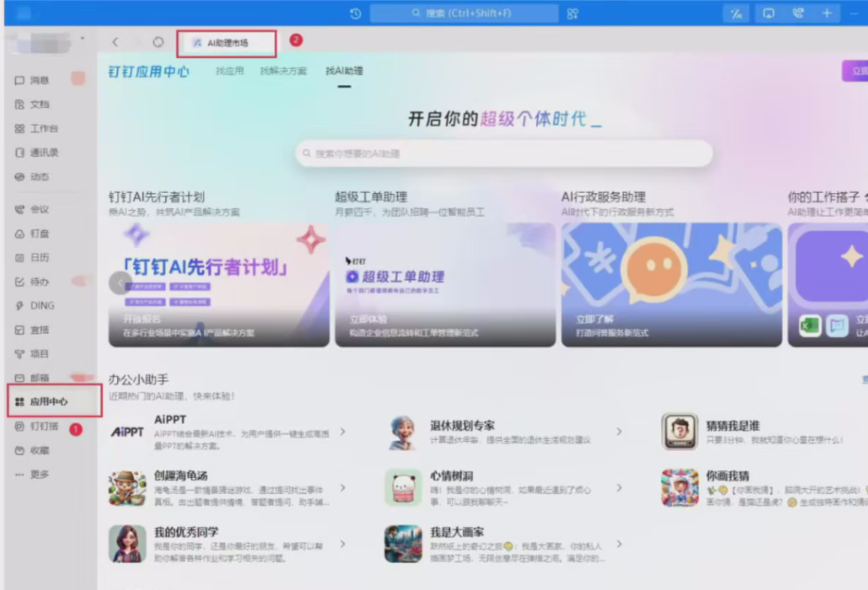868x590 pixels.
Task: Open 文档 documents in the sidebar
Action: [32, 104]
